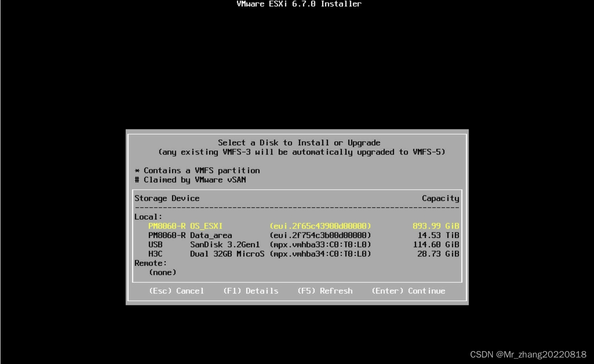Click the 114.60 GiB capacity value

click(x=436, y=245)
